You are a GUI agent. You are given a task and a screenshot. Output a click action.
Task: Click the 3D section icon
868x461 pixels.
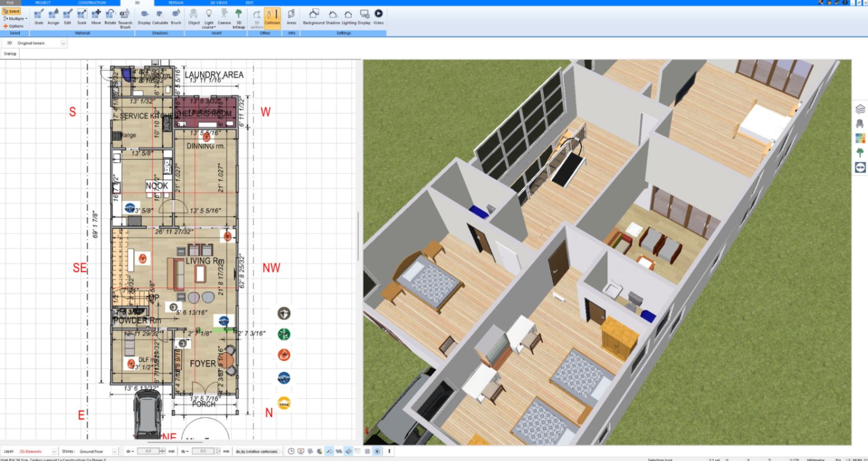pos(256,18)
